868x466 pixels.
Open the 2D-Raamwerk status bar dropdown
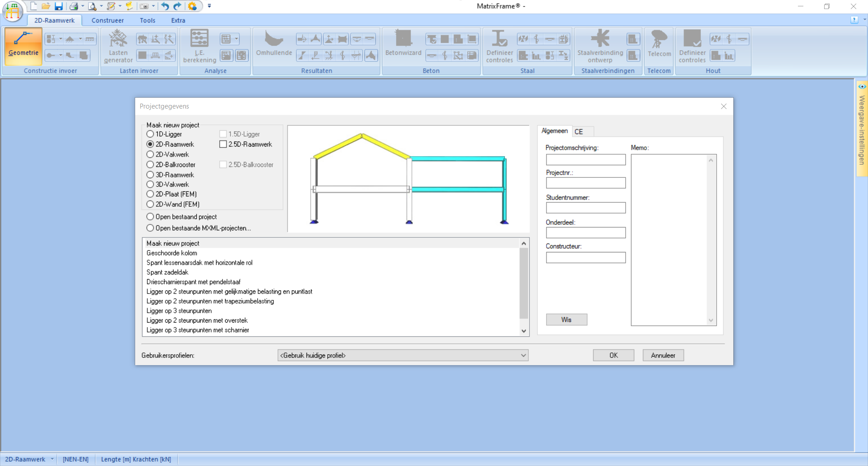(52, 459)
